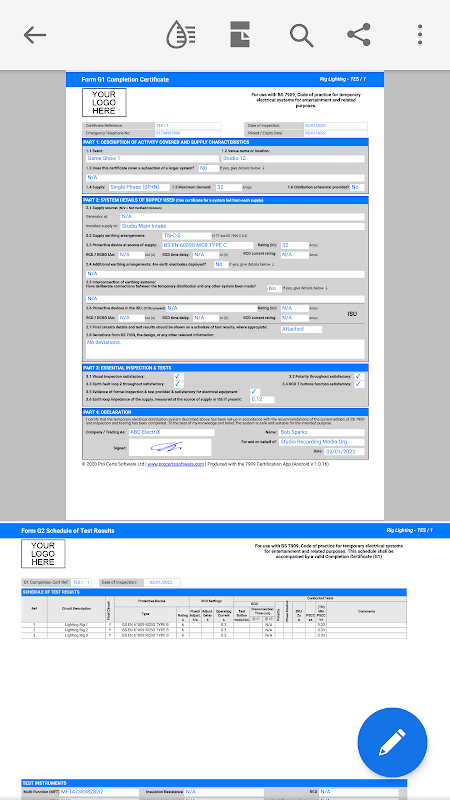Tap the signature box in the declaration
Screen dimensions: 450x800
tap(170, 447)
